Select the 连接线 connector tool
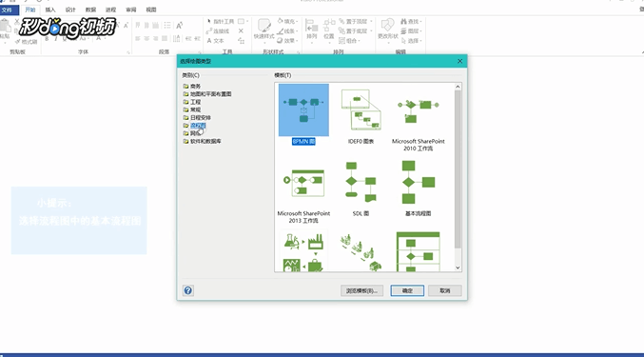Viewport: 644px width, 357px height. [x=218, y=31]
